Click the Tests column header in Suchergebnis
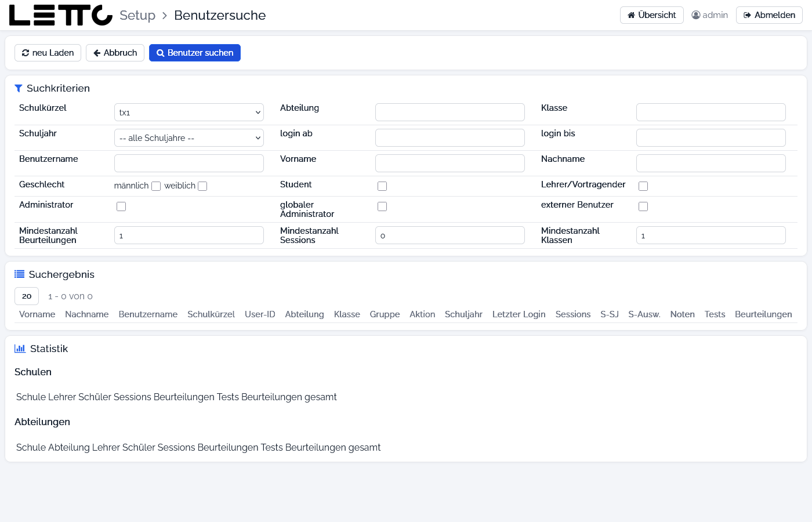The height and width of the screenshot is (522, 812). pos(715,314)
